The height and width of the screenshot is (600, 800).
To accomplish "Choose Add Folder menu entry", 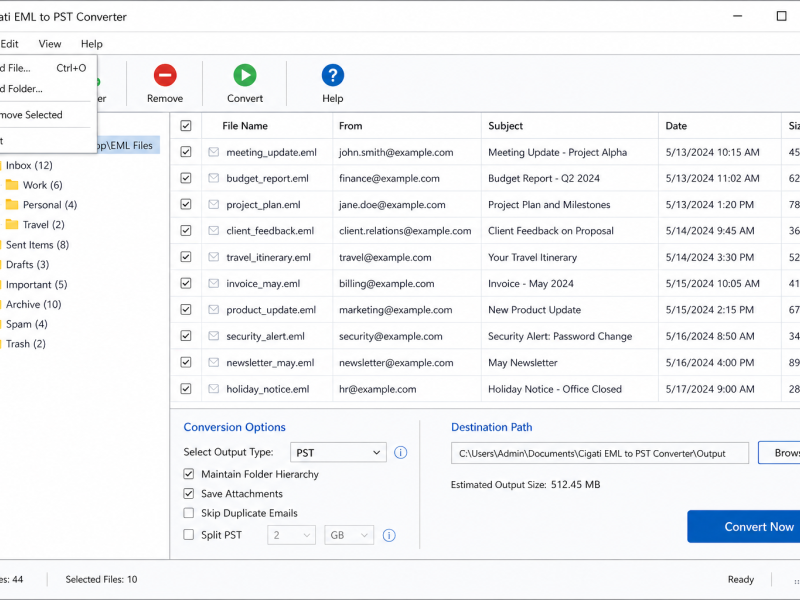I will [46, 89].
